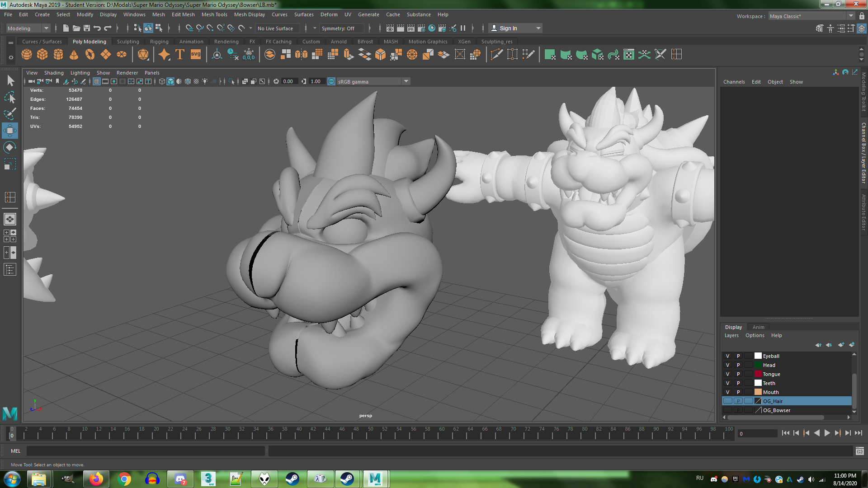
Task: Click the Save scene icon
Action: point(87,28)
